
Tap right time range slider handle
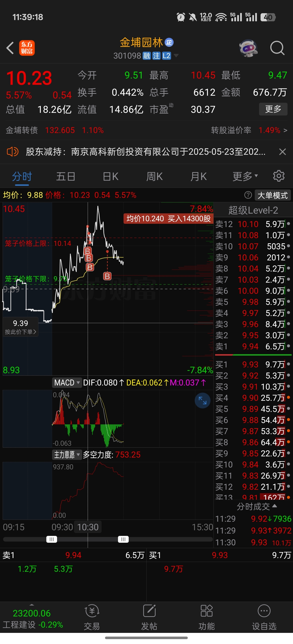pos(123,539)
